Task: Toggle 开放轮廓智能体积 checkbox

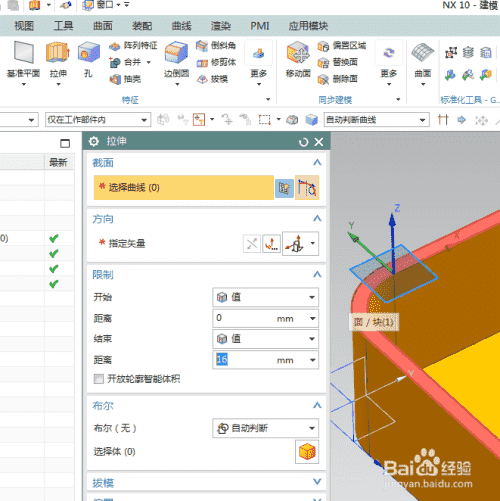Action: [99, 379]
